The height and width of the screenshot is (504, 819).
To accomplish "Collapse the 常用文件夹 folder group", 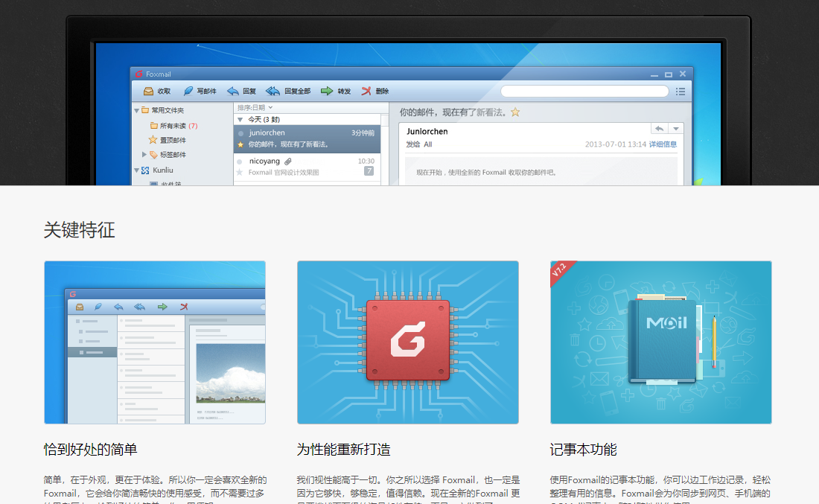I will click(x=137, y=111).
